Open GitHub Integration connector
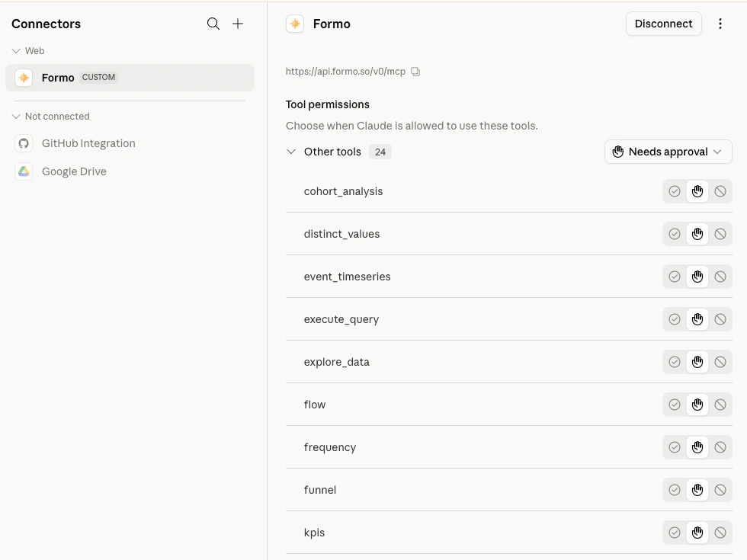 [x=130, y=143]
